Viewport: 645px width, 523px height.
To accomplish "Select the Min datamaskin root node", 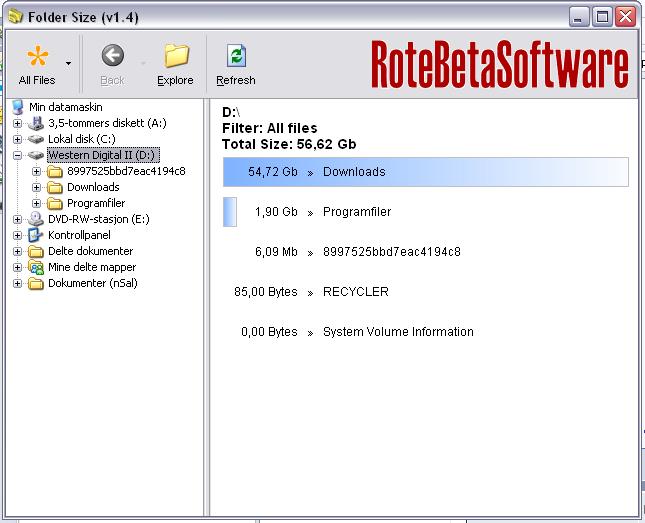I will click(66, 107).
